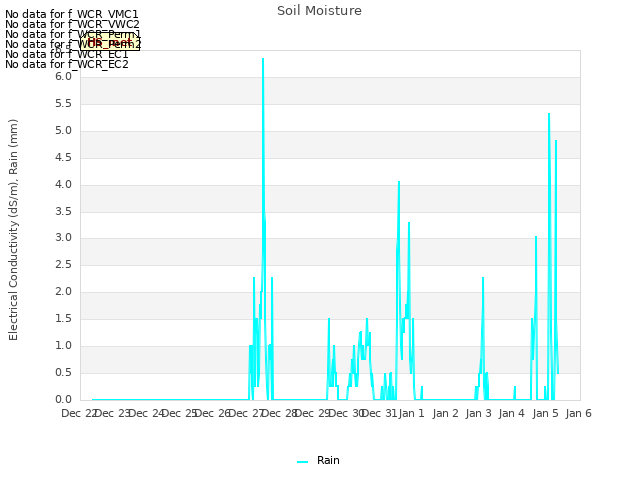This screenshot has height=480, width=640.
Task: Click the 5.5 y-axis tick label
Action: [63, 104]
